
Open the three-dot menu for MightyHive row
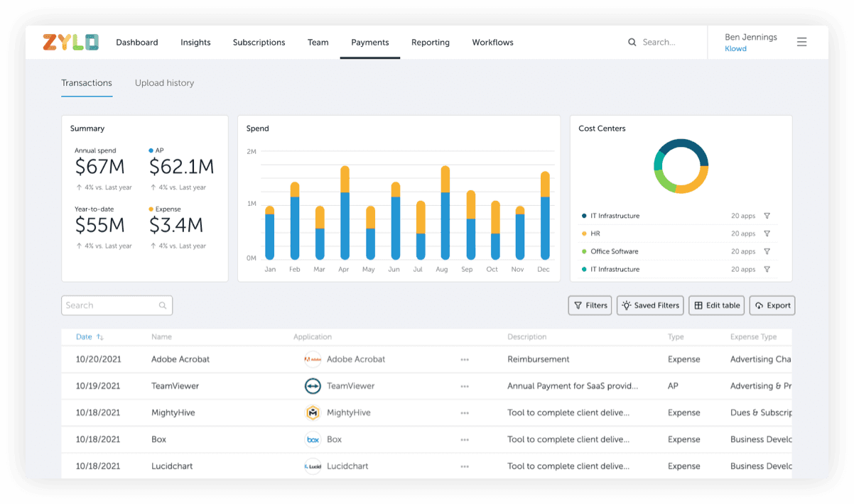point(465,412)
